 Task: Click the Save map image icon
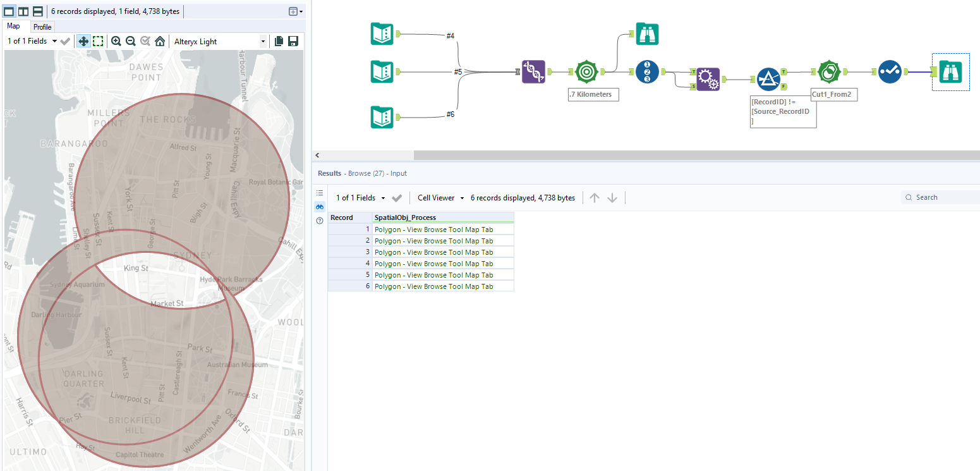[293, 40]
